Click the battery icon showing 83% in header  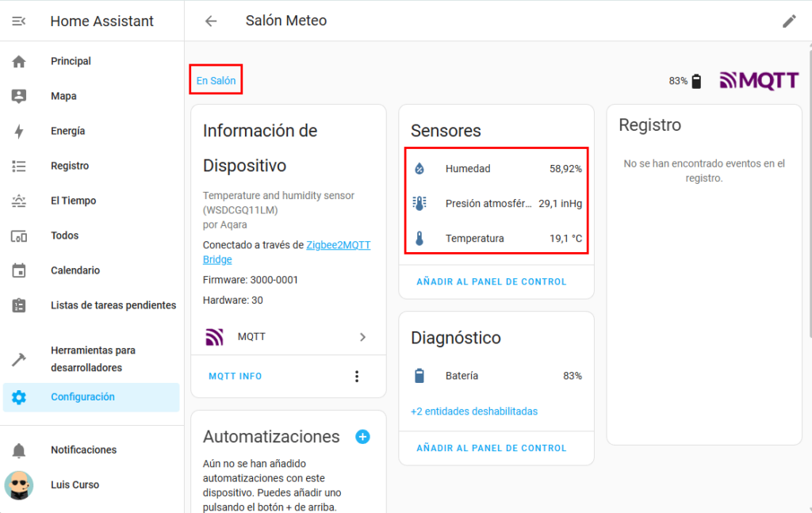696,81
